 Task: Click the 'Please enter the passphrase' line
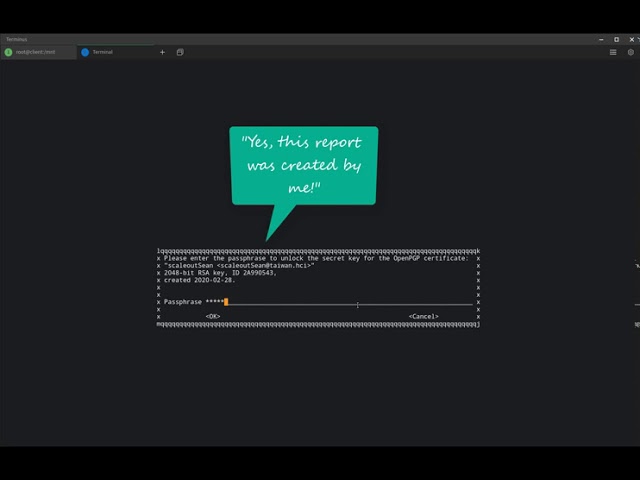coord(316,258)
